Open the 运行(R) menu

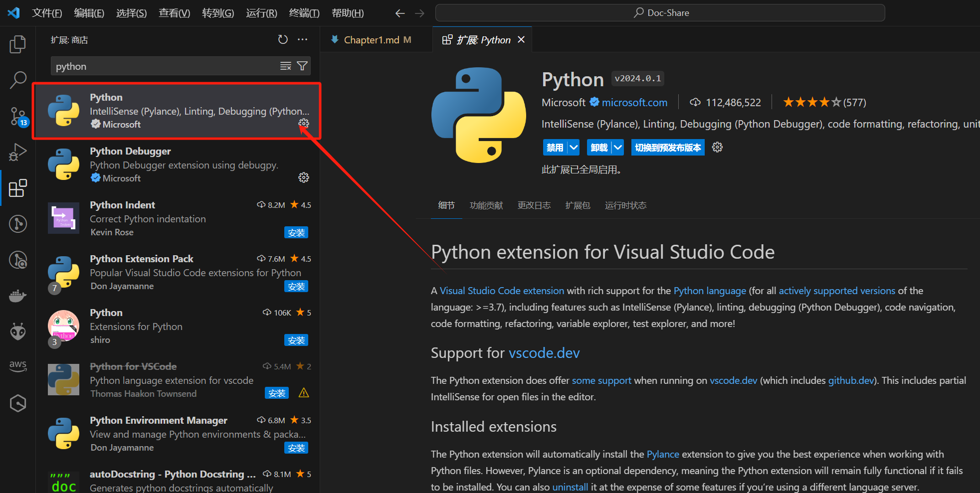click(261, 13)
